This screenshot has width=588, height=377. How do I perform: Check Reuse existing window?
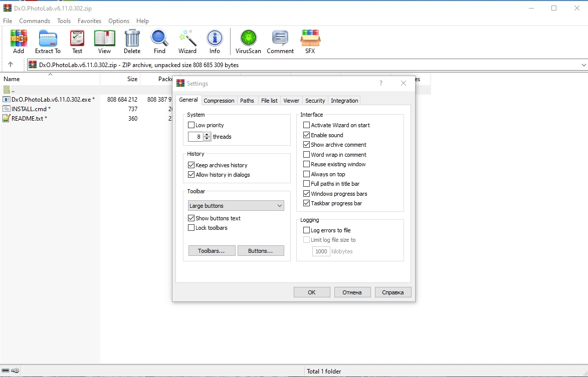click(306, 164)
